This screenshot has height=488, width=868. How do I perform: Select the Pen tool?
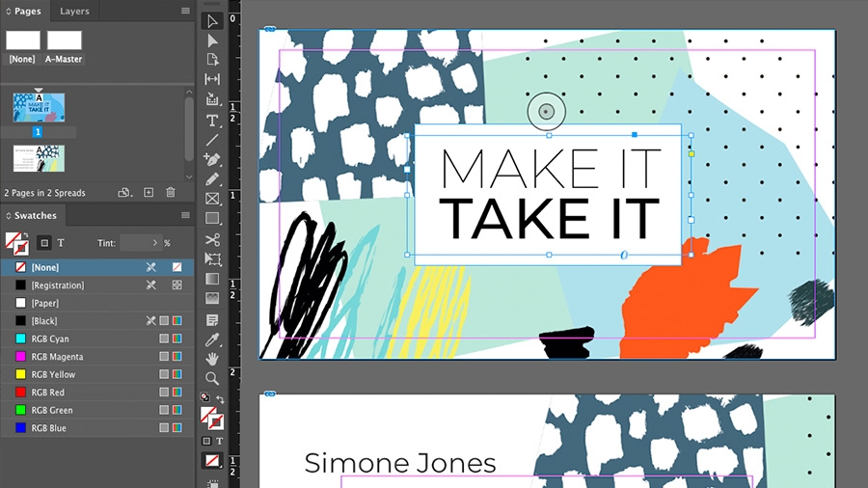coord(212,160)
